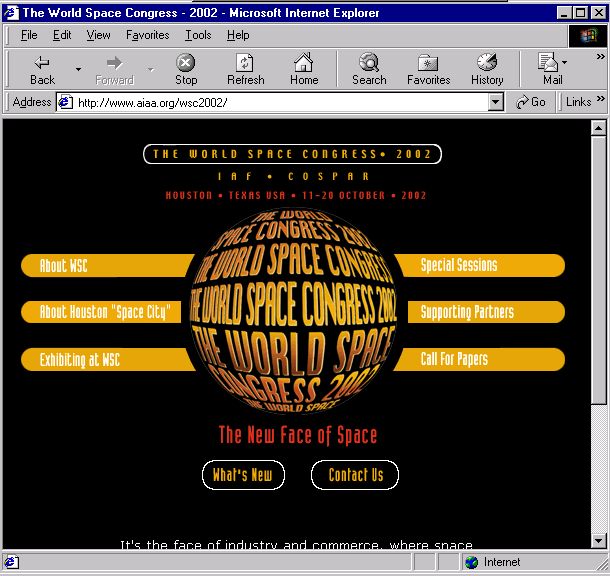This screenshot has width=610, height=576.
Task: Click the page icon in Address bar
Action: tap(65, 102)
